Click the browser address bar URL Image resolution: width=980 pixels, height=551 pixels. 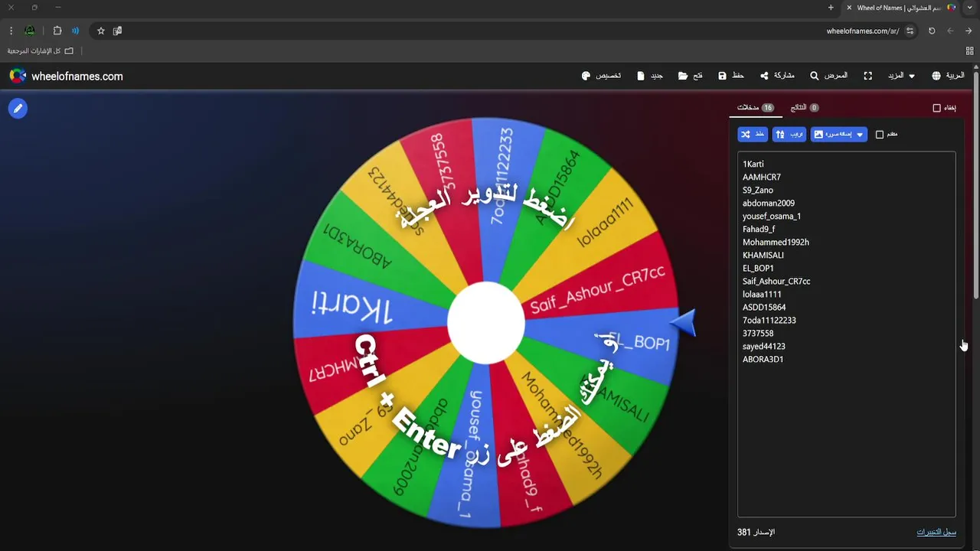tap(862, 31)
